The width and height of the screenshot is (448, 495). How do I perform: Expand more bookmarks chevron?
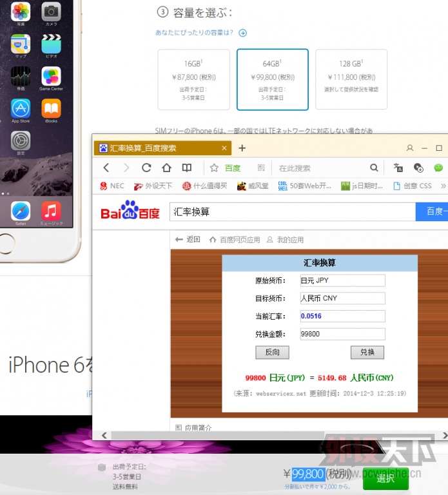[443, 186]
